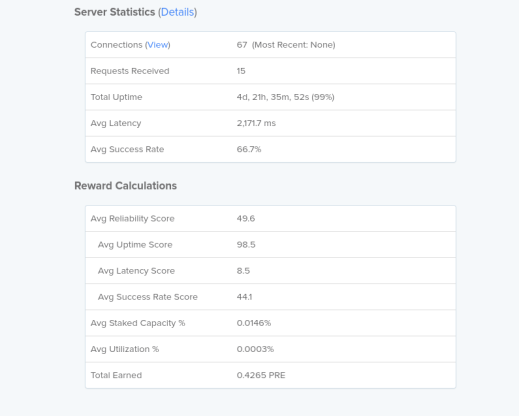The image size is (519, 416).
Task: Open the Server Statistics Details link
Action: click(177, 12)
